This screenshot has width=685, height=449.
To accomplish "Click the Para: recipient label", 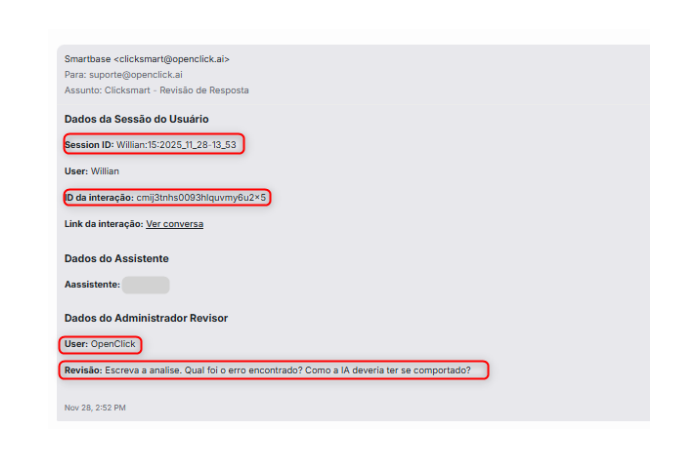I will pos(76,75).
